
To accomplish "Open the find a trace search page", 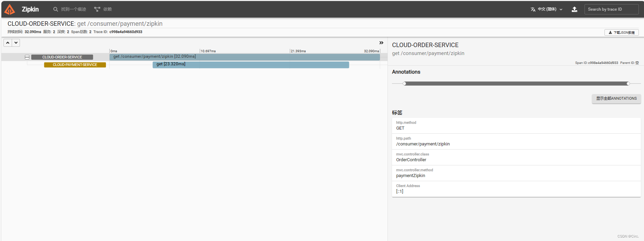I will tap(70, 9).
